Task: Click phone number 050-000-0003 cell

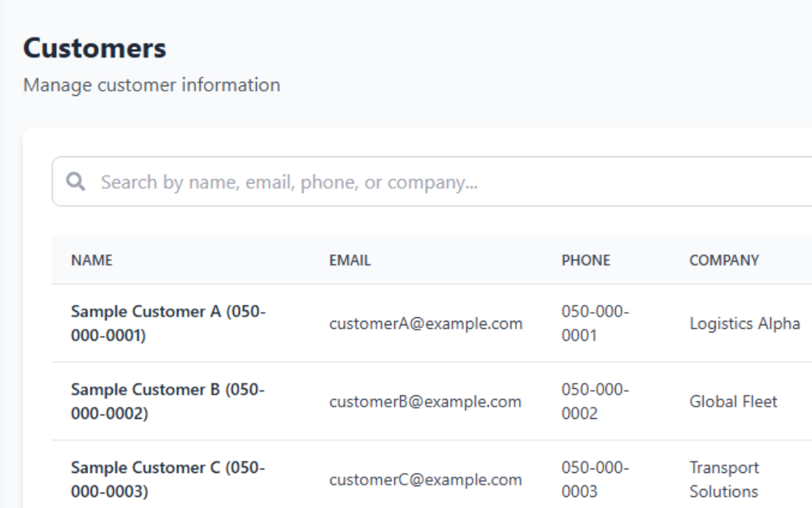Action: [x=595, y=479]
